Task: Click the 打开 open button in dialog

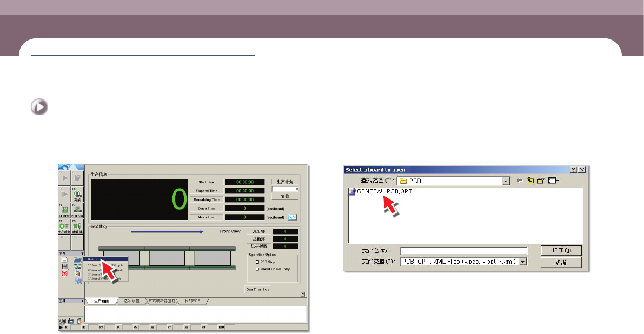Action: click(x=561, y=250)
